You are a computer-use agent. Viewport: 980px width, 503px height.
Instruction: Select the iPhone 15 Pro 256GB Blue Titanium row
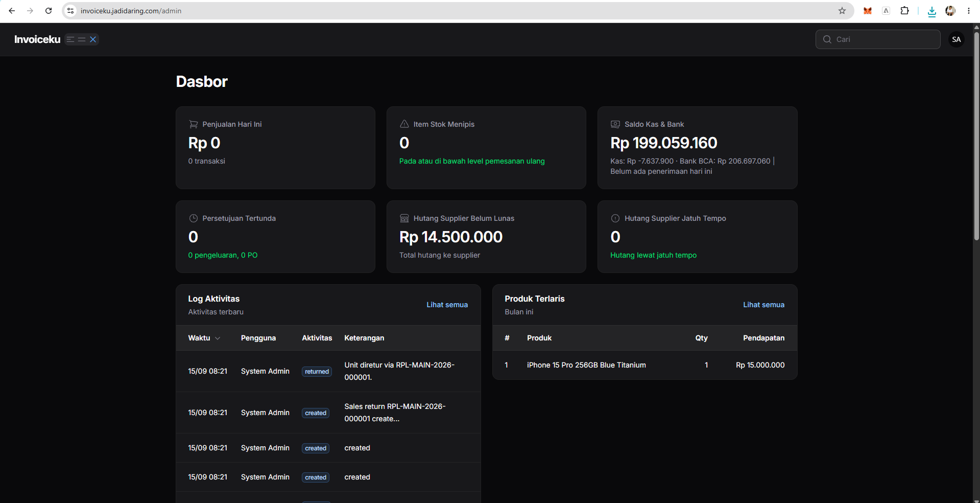tap(645, 365)
